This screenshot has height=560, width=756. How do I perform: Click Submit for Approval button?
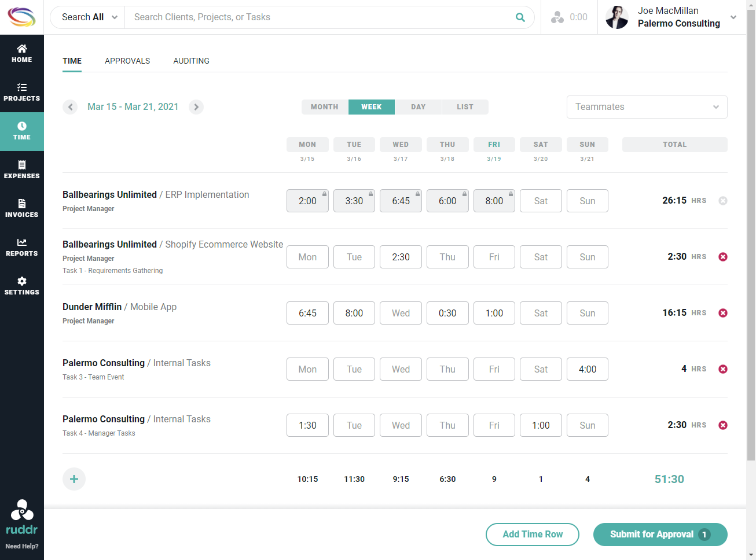click(x=660, y=535)
